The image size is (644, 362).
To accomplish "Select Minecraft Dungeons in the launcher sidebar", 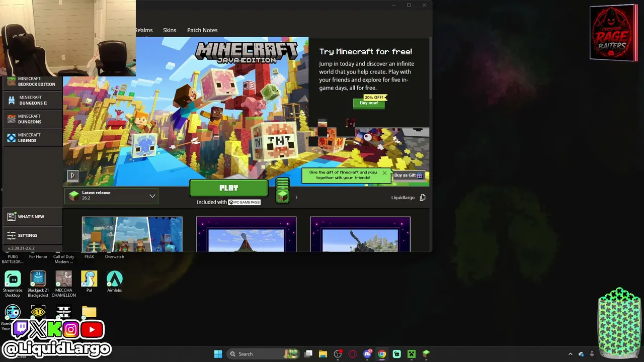I will (33, 119).
